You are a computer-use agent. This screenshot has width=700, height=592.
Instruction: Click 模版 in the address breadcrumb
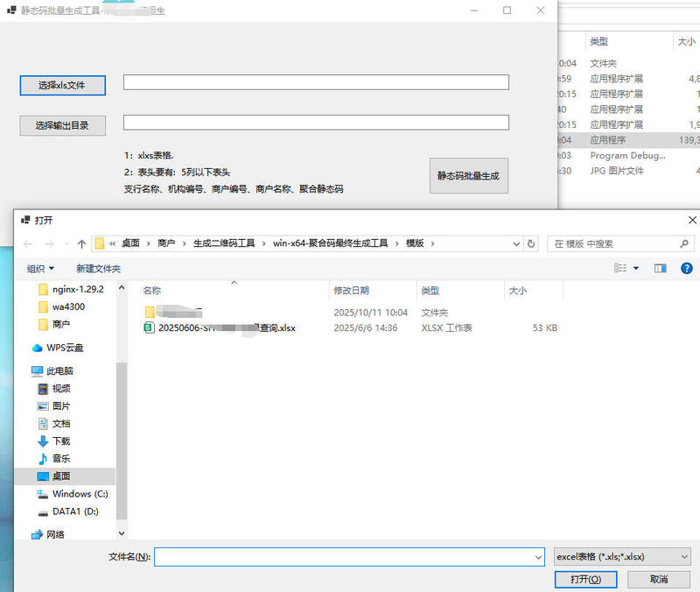(x=415, y=243)
